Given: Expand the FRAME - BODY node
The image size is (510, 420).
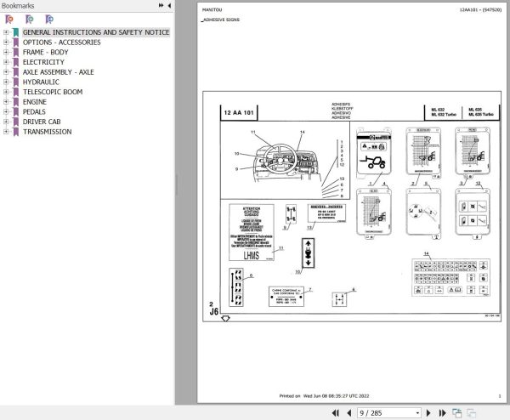Looking at the screenshot, I should (x=6, y=52).
